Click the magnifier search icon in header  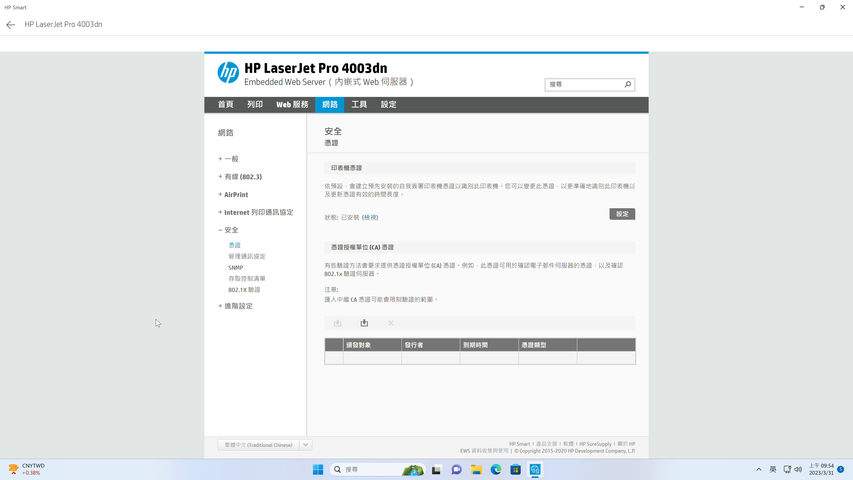(627, 84)
